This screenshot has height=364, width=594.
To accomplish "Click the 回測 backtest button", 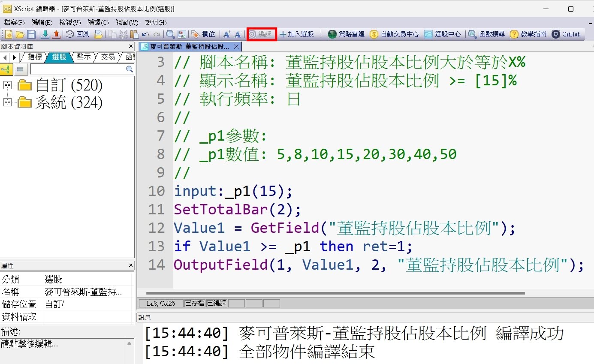I will (x=78, y=34).
